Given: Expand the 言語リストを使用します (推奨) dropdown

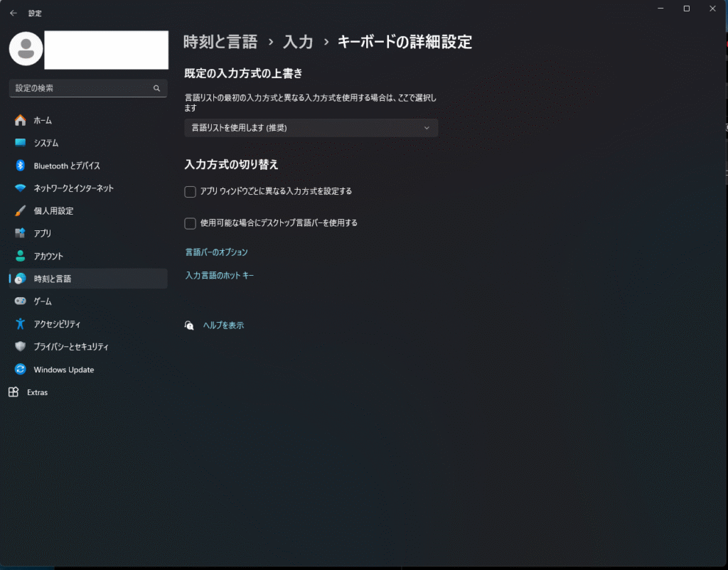Looking at the screenshot, I should tap(311, 128).
